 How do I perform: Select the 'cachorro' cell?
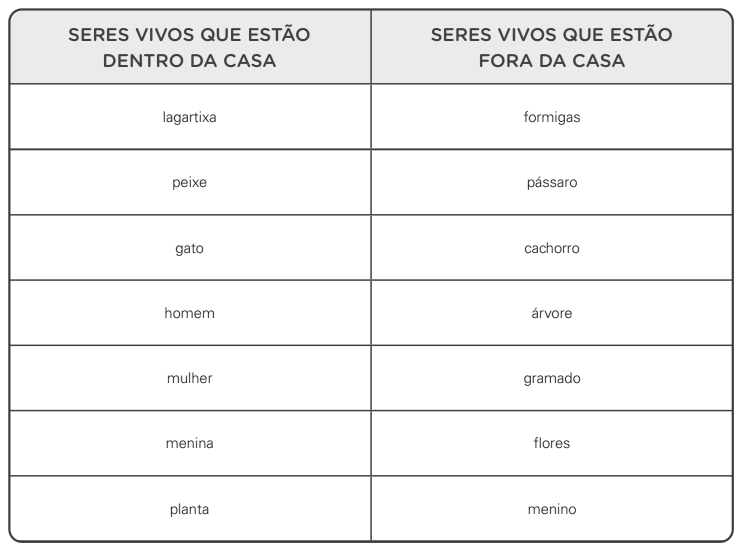click(551, 248)
